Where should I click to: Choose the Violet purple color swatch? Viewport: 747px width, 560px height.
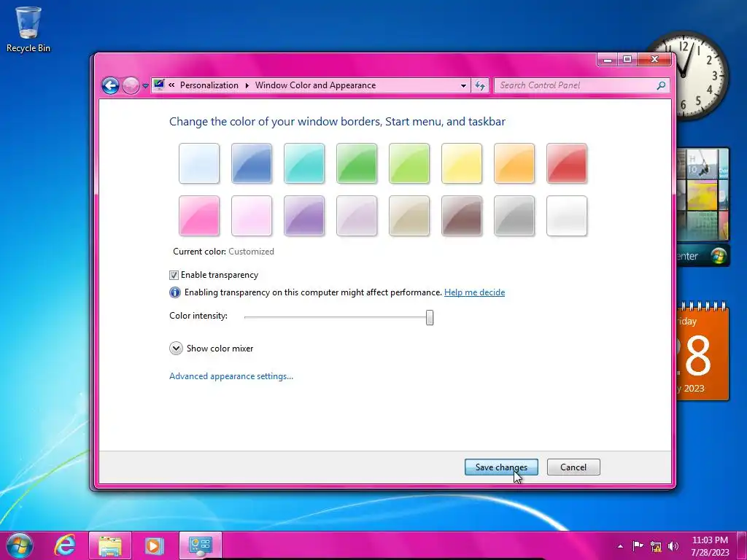(x=304, y=216)
